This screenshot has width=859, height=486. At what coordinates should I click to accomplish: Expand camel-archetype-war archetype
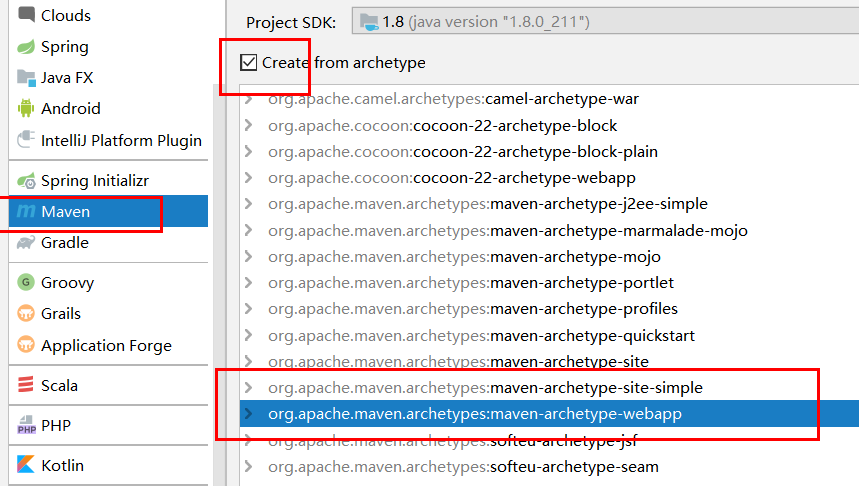(x=249, y=99)
